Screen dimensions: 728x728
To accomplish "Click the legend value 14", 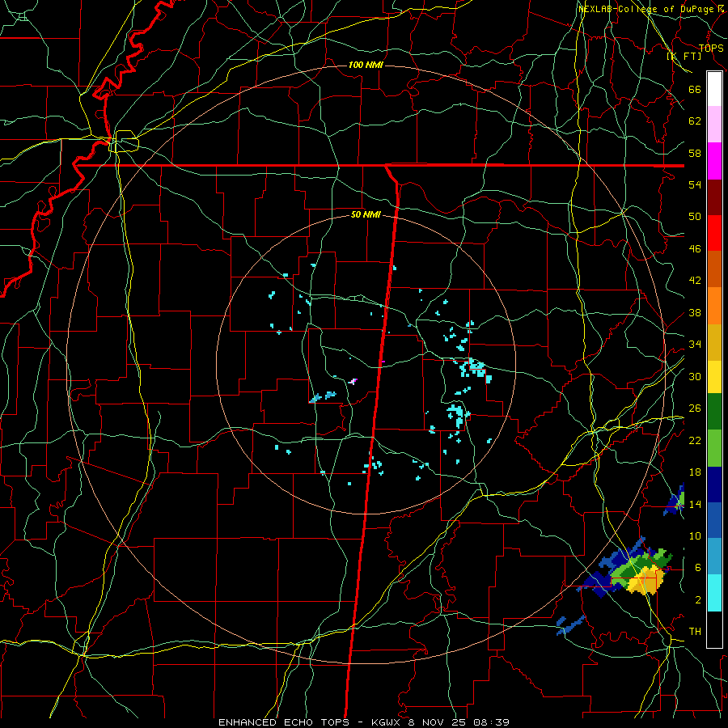I will point(695,504).
